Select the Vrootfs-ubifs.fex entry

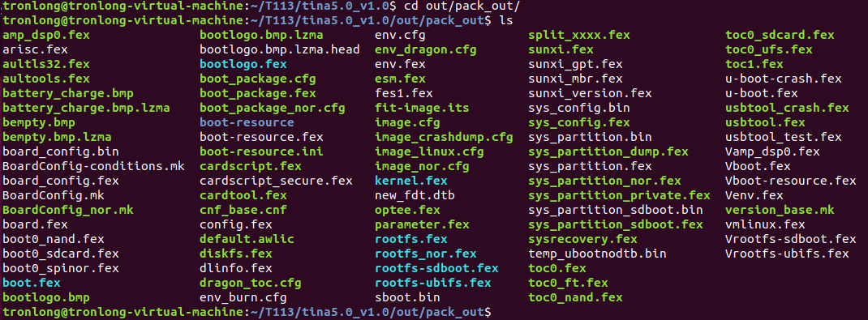[787, 254]
